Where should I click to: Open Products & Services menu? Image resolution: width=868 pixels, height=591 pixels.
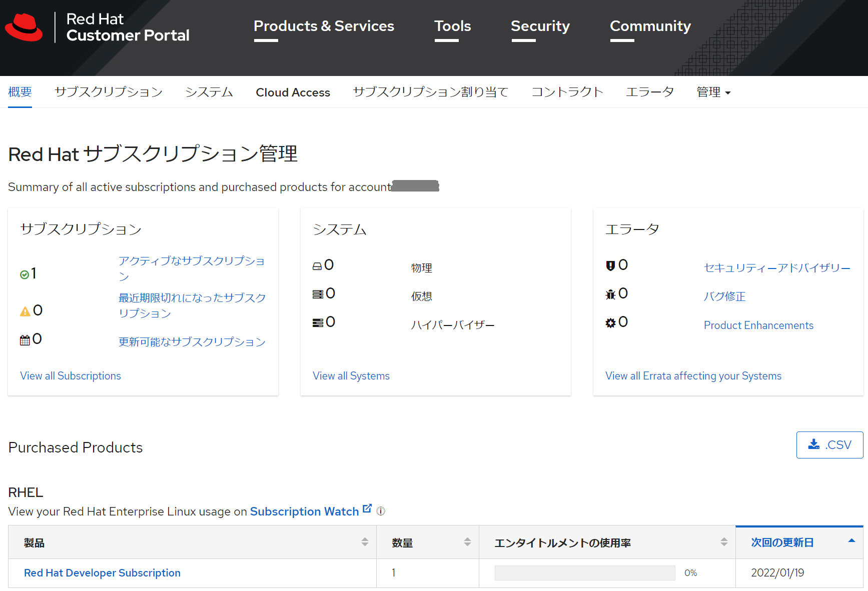[324, 26]
